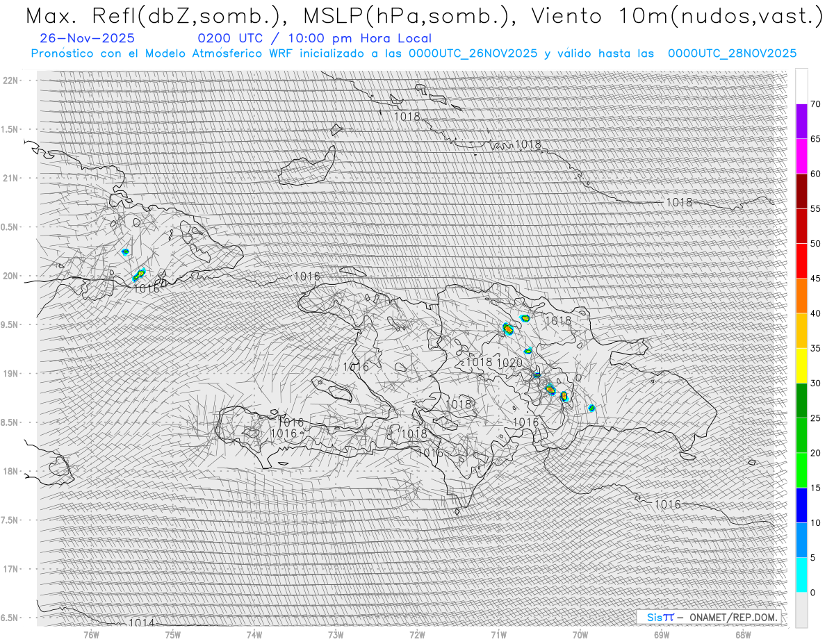Click the '7.5N' latitude label
The width and height of the screenshot is (834, 644).
[10, 520]
